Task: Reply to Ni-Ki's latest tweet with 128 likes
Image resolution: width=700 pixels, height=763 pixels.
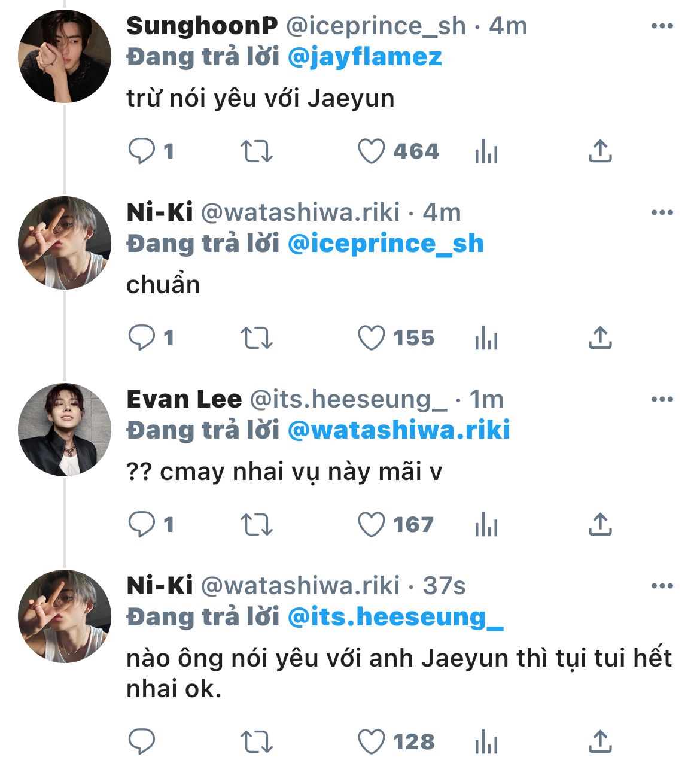Action: 142,742
